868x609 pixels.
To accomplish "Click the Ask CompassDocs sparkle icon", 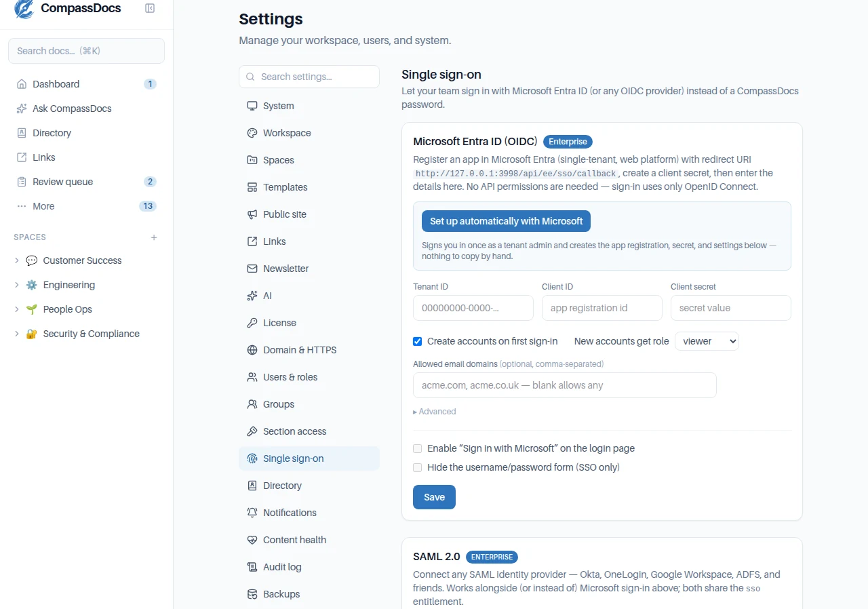I will pos(22,109).
